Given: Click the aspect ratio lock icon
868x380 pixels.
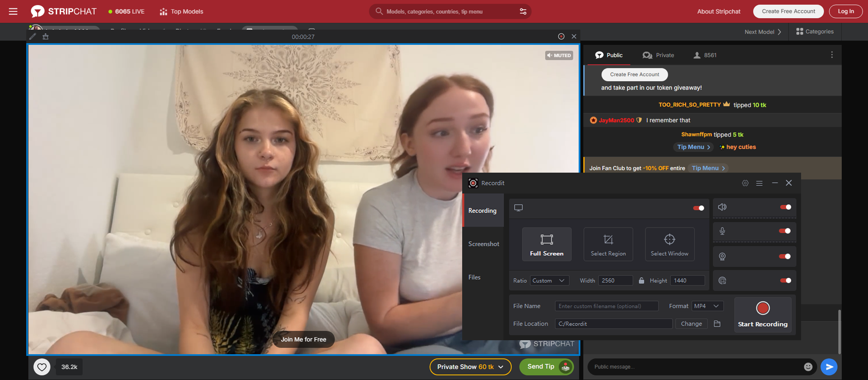Looking at the screenshot, I should [641, 281].
